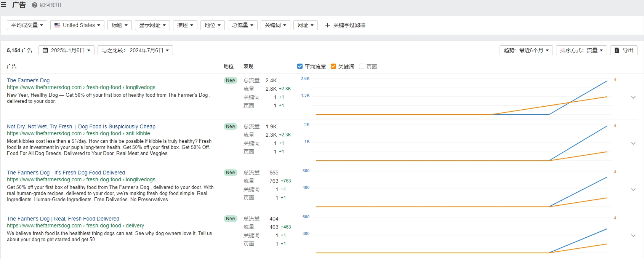
Task: Open the 趋势 最近6个月 dropdown
Action: click(526, 50)
